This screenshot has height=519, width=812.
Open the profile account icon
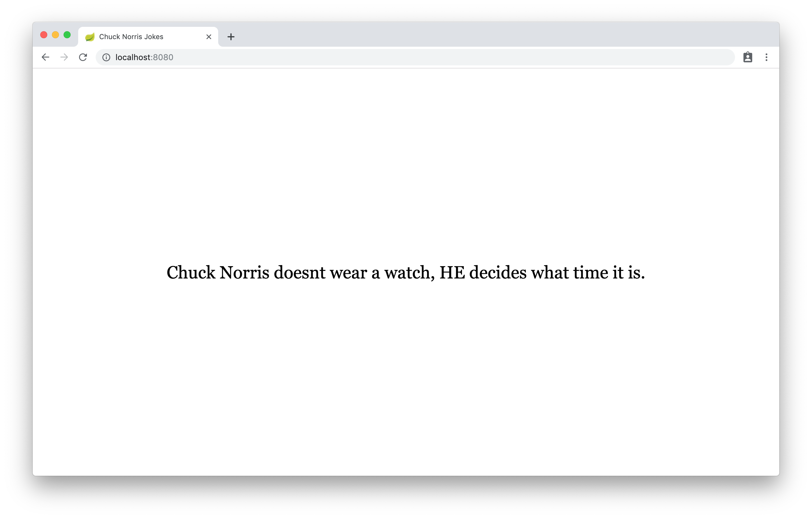(x=748, y=58)
